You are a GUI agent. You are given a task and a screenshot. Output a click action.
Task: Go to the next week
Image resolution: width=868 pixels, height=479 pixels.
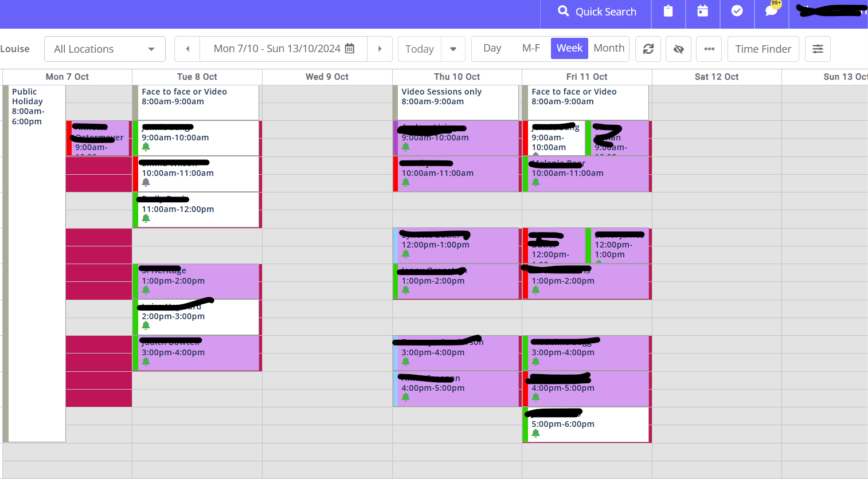coord(380,49)
